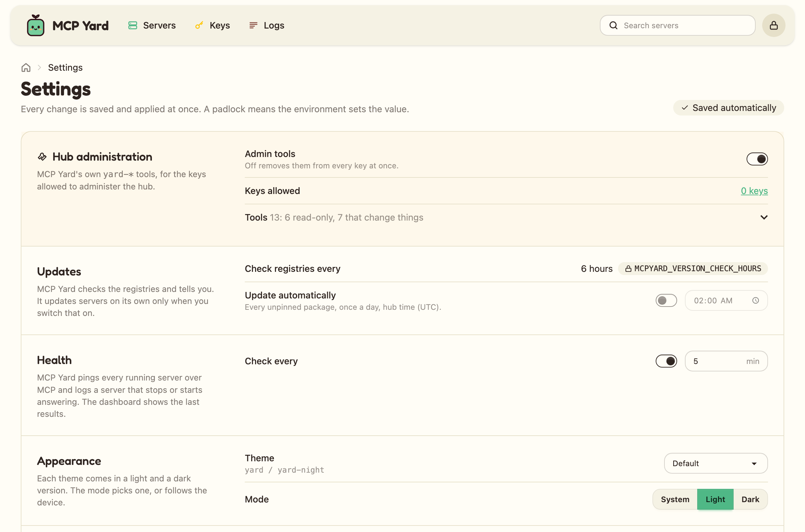Toggle the Admin tools switch
The height and width of the screenshot is (532, 805).
pos(757,159)
